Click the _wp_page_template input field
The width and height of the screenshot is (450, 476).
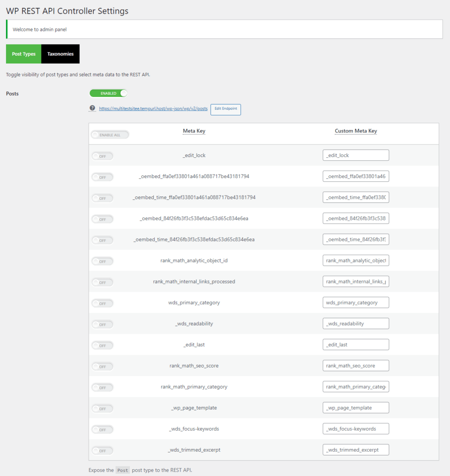(x=356, y=408)
